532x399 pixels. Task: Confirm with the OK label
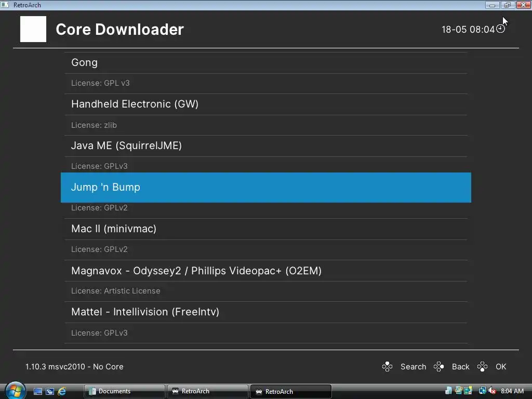coord(501,367)
